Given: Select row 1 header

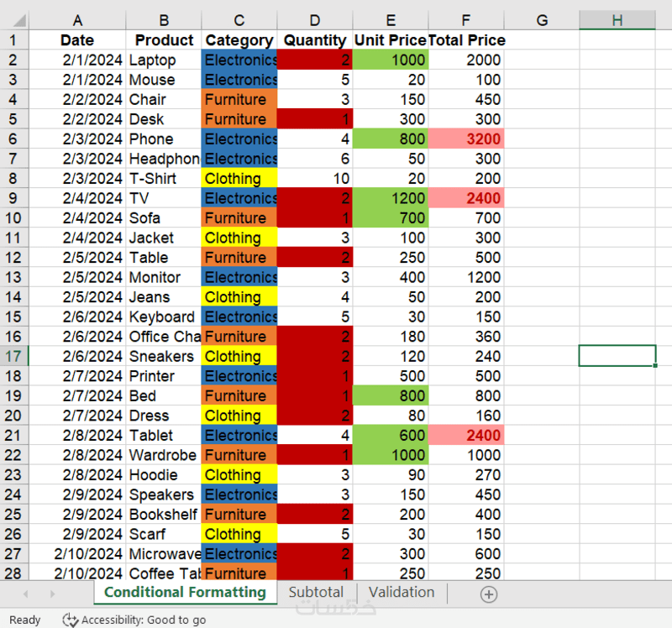Looking at the screenshot, I should tap(13, 39).
